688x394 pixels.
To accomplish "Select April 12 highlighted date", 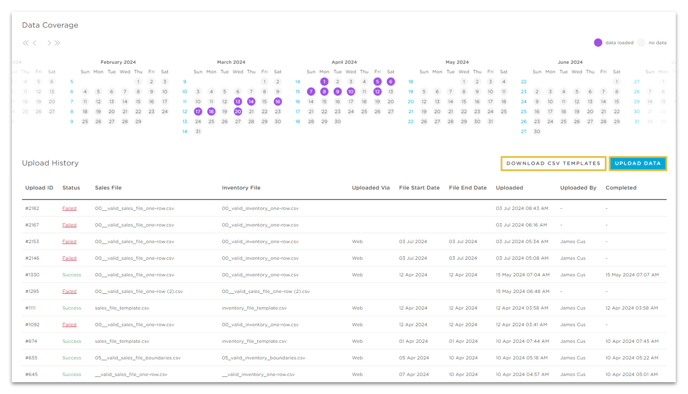I will [x=377, y=92].
